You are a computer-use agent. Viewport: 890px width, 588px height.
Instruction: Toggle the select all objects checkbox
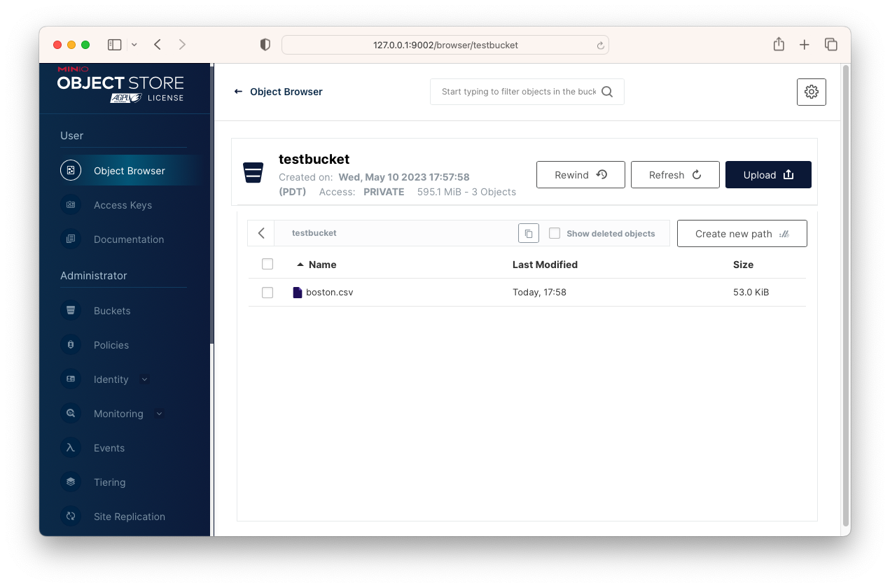[267, 265]
